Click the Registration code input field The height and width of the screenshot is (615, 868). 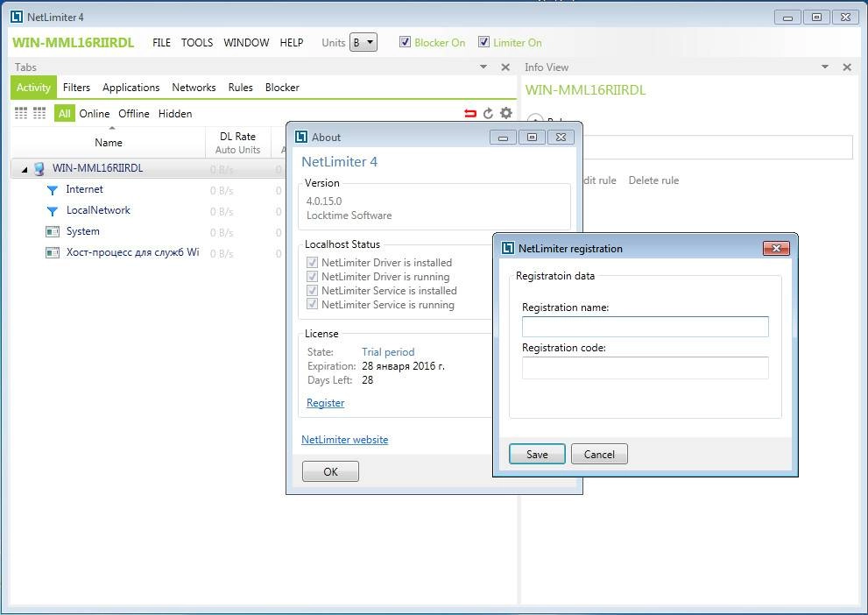coord(645,368)
